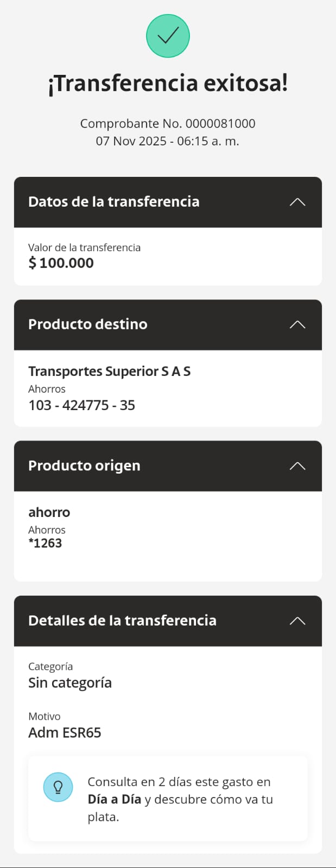Screen dimensions: 336x868
Task: Click the Producto destino header title
Action: pyautogui.click(x=88, y=324)
